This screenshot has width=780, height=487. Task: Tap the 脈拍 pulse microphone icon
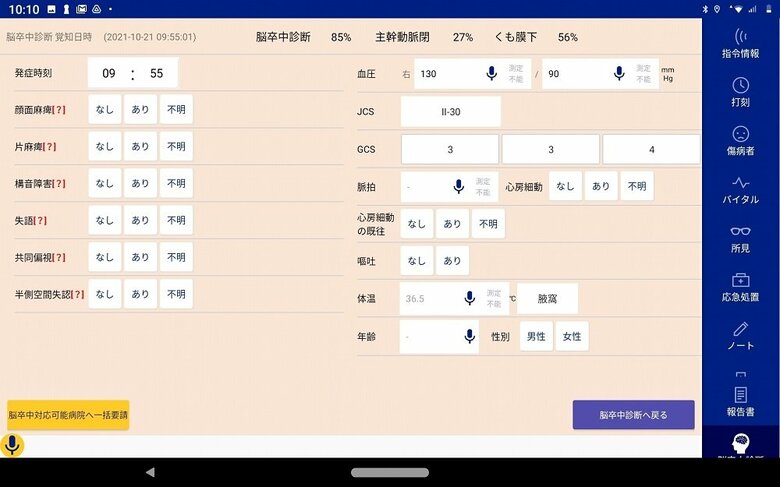[459, 187]
